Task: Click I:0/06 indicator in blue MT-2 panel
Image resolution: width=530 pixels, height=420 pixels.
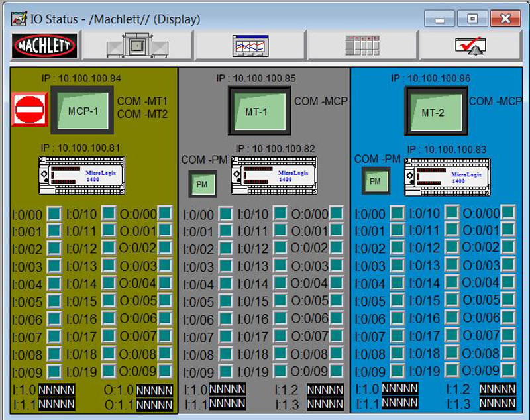Action: [397, 318]
